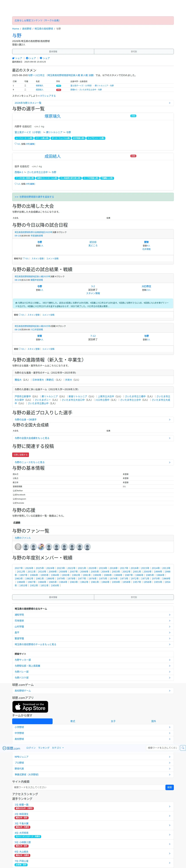Open the プロ野球 category row
The image size is (186, 868).
click(93, 763)
